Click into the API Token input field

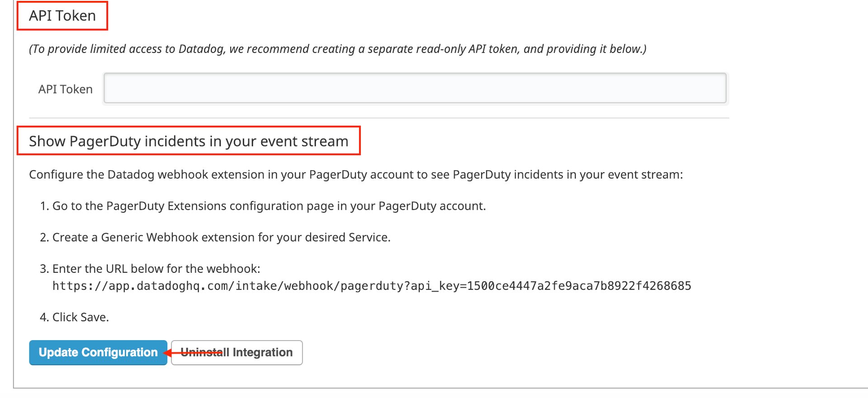(415, 88)
